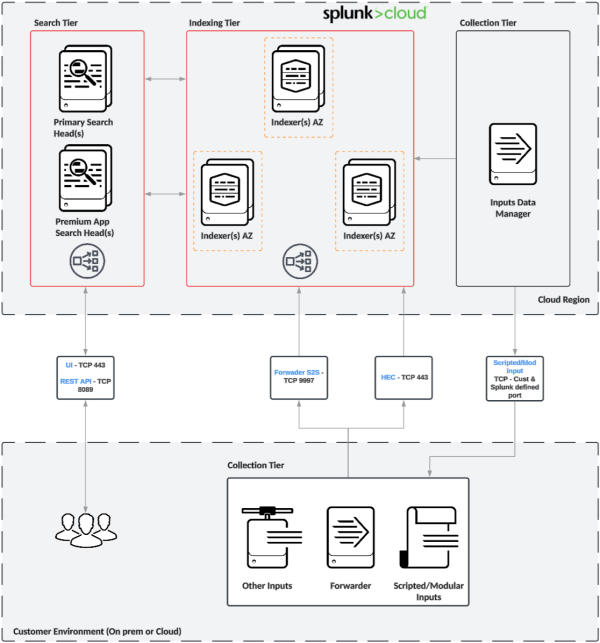Click the Primary Search Head(s) server icon
This screenshot has width=600, height=643.
pyautogui.click(x=85, y=79)
